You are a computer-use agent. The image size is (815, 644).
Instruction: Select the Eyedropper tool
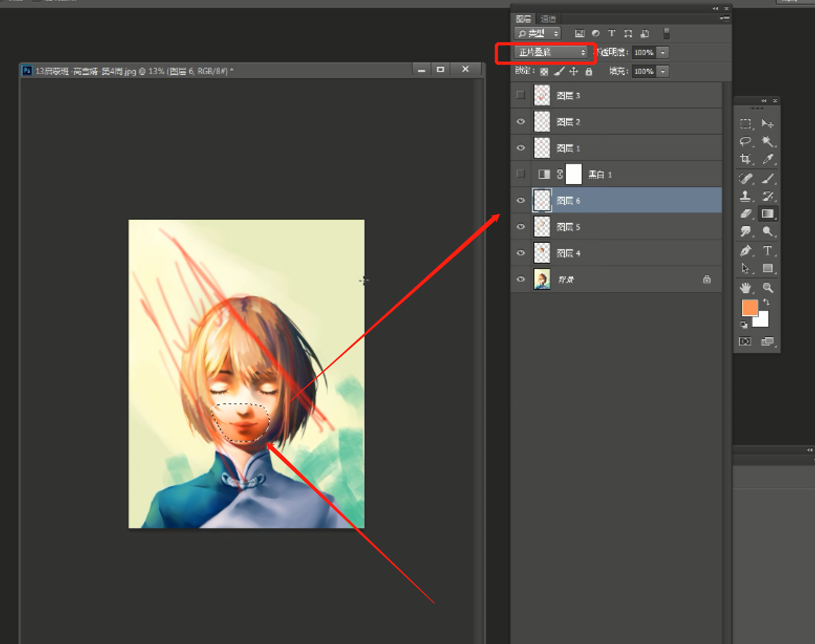pyautogui.click(x=768, y=159)
